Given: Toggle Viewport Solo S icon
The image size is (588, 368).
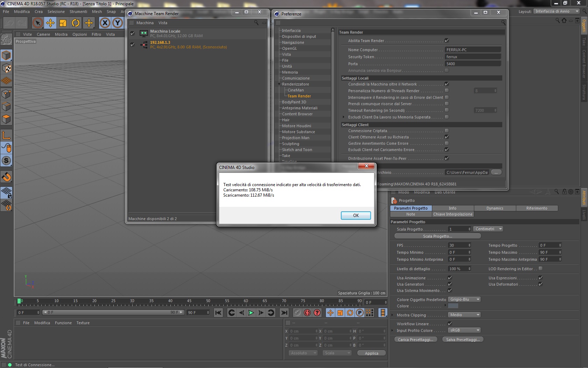Looking at the screenshot, I should [6, 161].
